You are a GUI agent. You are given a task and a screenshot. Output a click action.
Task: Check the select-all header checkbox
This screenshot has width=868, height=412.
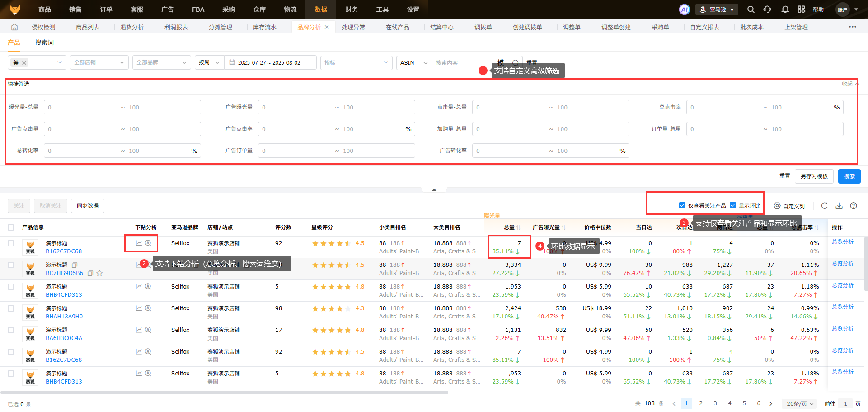click(x=11, y=227)
